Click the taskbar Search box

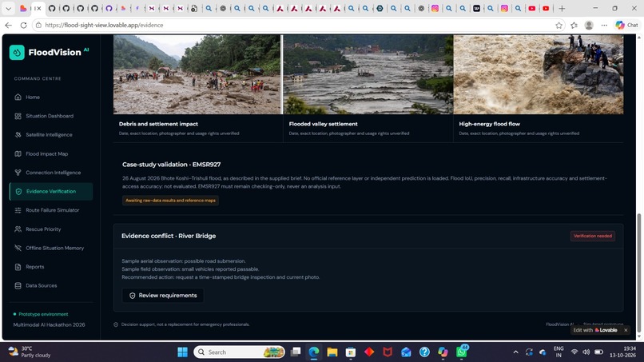pos(239,352)
